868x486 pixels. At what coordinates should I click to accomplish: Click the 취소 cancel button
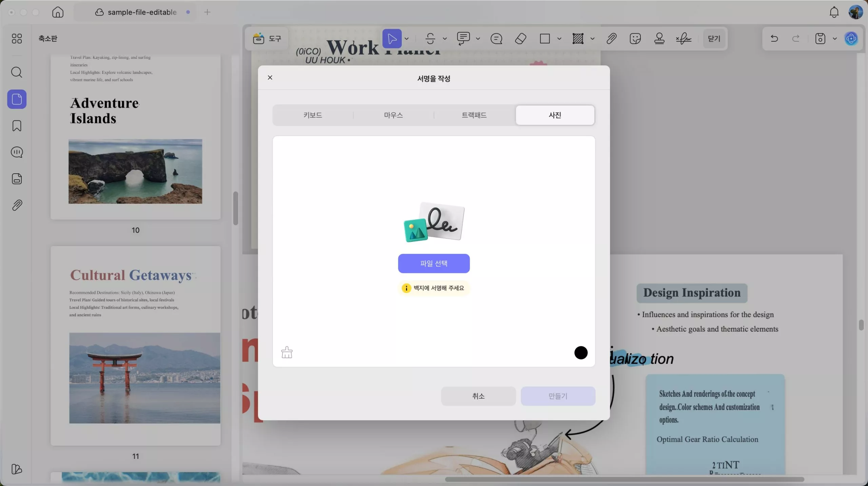point(478,396)
